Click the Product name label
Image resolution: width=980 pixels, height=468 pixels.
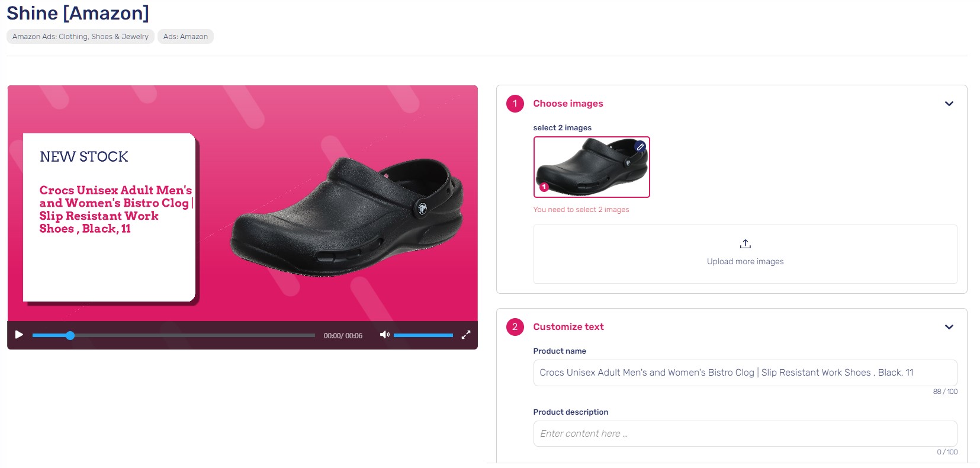(x=560, y=351)
